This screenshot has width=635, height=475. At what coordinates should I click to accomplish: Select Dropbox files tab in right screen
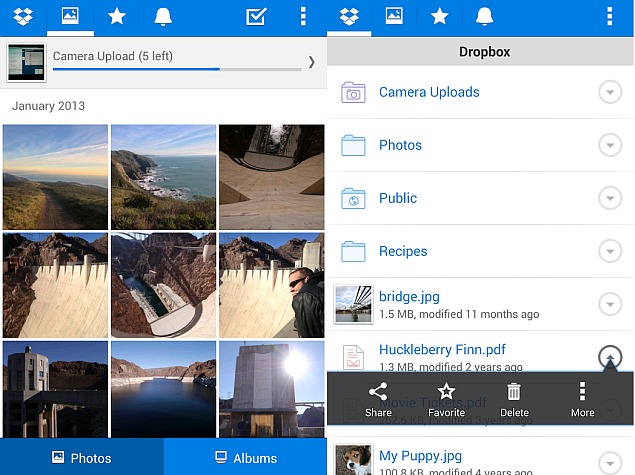point(349,17)
